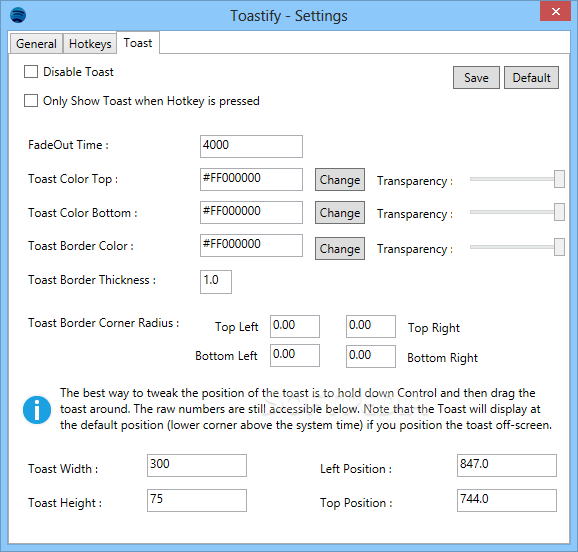Click the Bottom Left corner radius field
The height and width of the screenshot is (552, 578).
pos(295,355)
